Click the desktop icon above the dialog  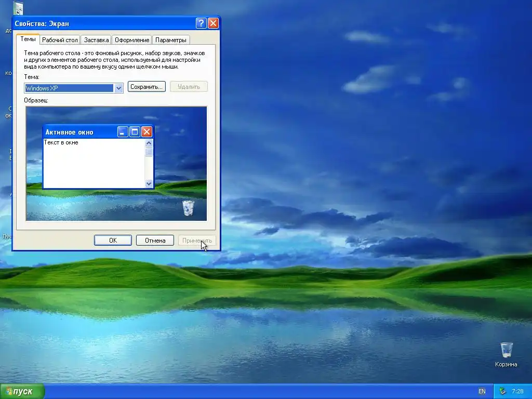[x=18, y=8]
